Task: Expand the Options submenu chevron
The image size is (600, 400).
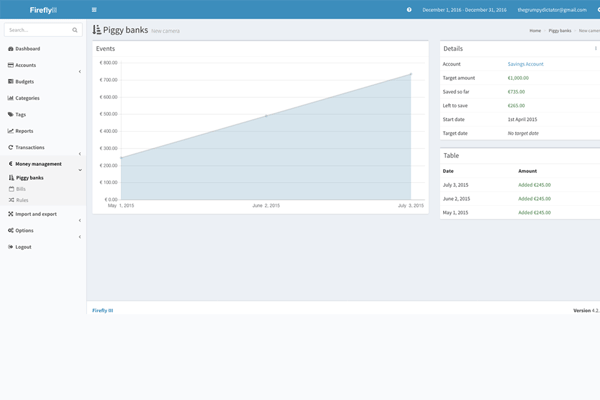Action: (x=80, y=237)
